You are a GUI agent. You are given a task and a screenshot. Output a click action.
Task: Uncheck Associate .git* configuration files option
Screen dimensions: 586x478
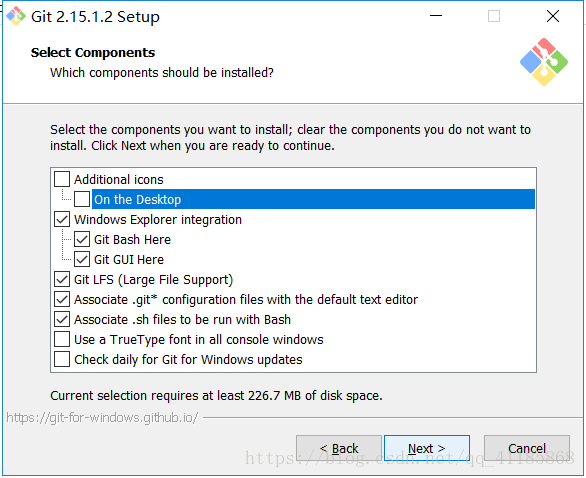[x=62, y=299]
